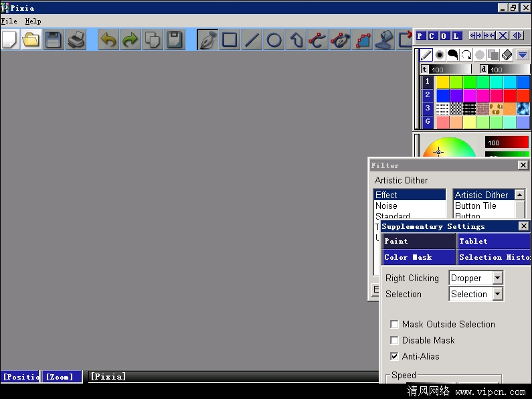The width and height of the screenshot is (532, 399).
Task: Pick the yellow swatch in palette row 1
Action: pyautogui.click(x=442, y=82)
